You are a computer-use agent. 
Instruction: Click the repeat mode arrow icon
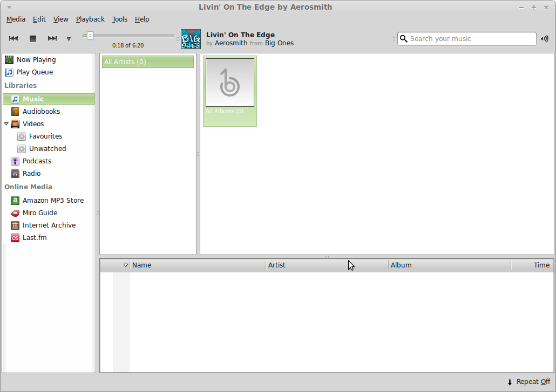510,382
